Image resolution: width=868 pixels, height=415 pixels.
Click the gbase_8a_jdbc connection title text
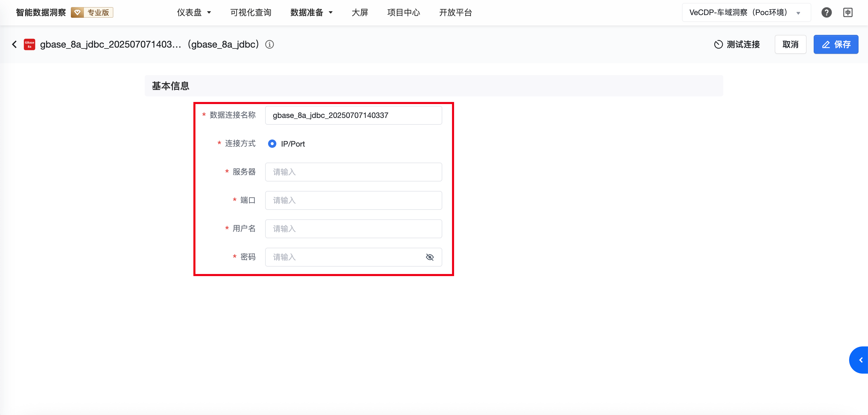click(150, 44)
